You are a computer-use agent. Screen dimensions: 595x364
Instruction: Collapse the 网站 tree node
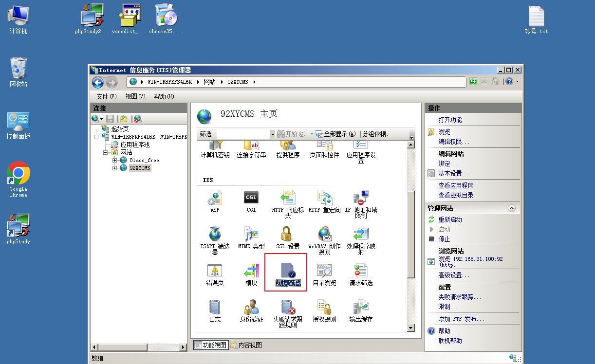[106, 152]
